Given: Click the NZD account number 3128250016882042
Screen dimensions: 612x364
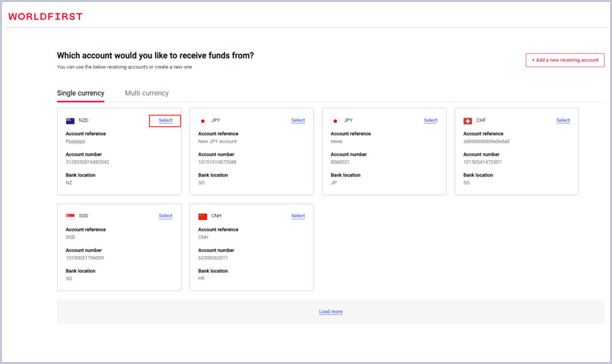Looking at the screenshot, I should [x=87, y=162].
